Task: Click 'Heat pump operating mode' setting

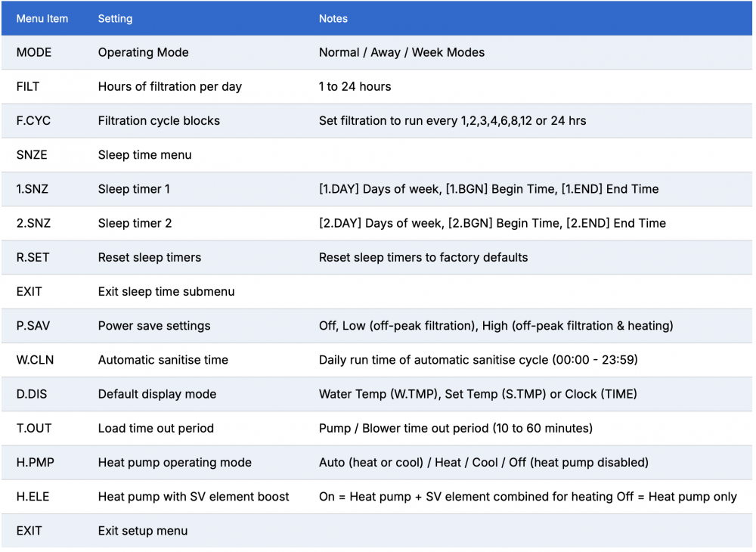Action: (x=175, y=464)
